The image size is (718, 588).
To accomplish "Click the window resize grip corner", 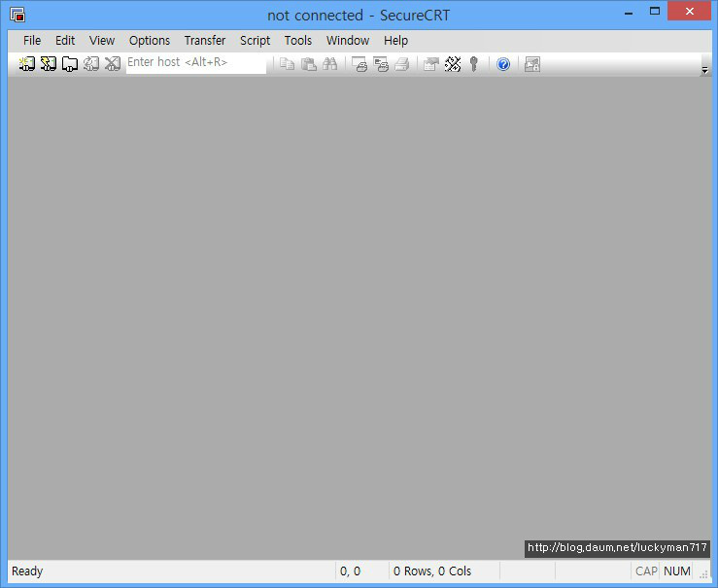I will click(x=703, y=574).
